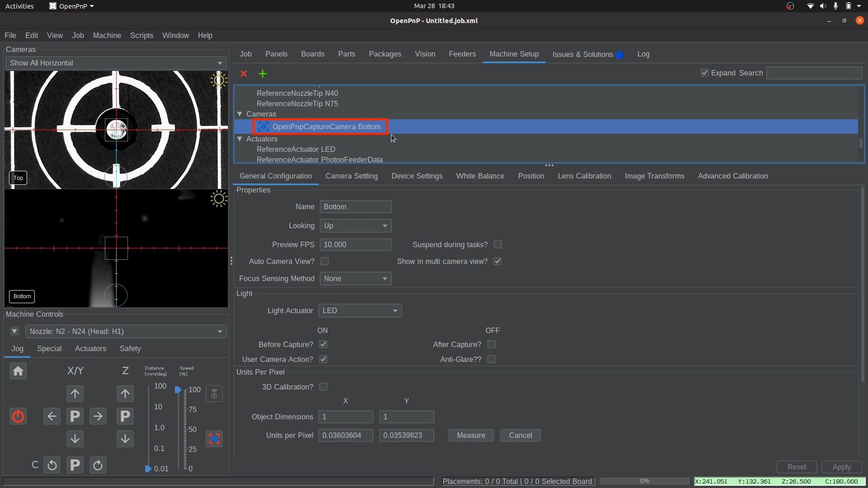Enable 3D Calibration checkbox
Image resolution: width=868 pixels, height=488 pixels.
(x=323, y=387)
